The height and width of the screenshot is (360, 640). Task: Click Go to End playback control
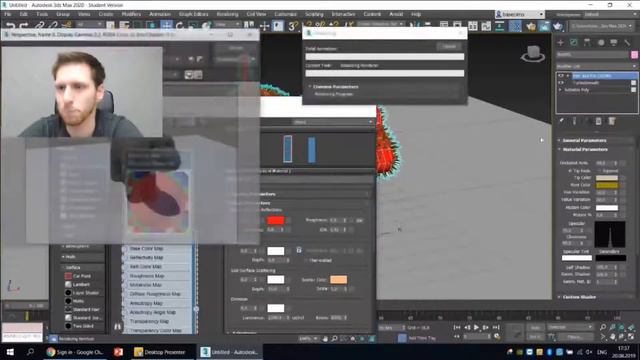tap(496, 327)
